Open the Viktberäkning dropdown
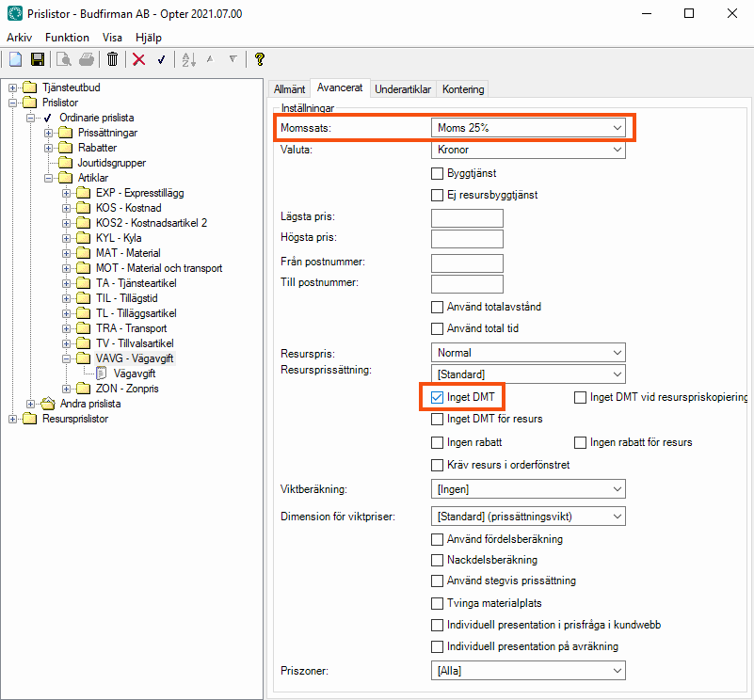 [528, 489]
